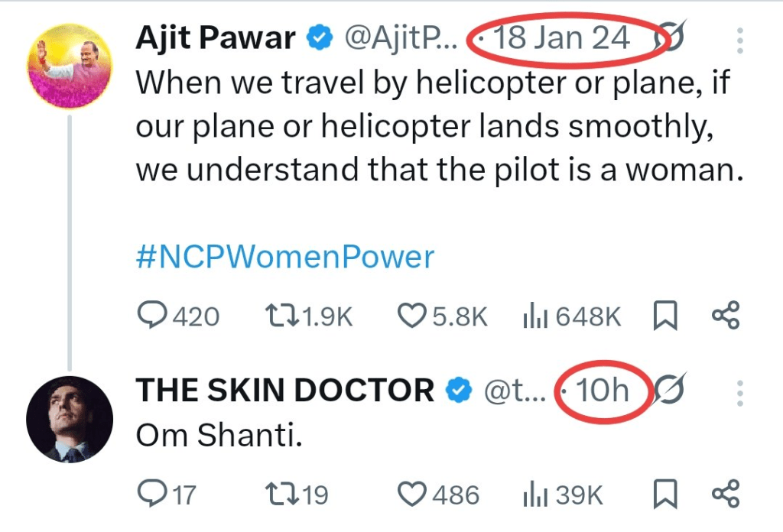
Task: Open more options menu on Ajit Pawar's tweet
Action: [x=739, y=38]
